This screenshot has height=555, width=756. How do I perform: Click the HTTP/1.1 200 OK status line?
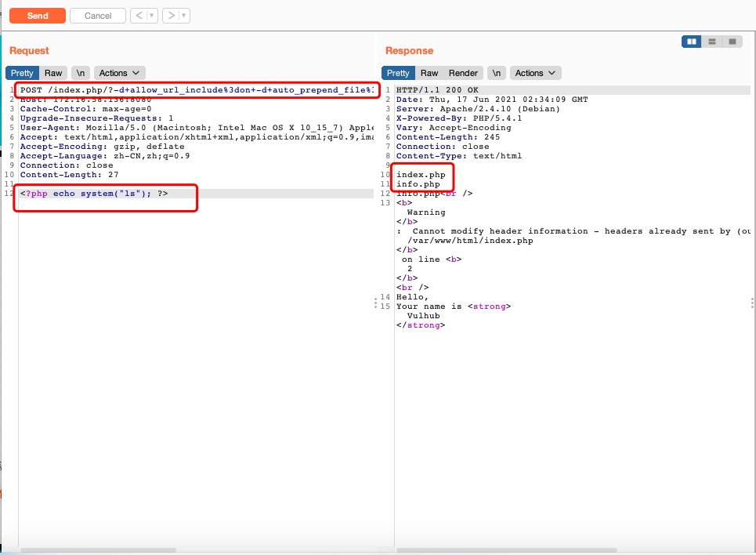pyautogui.click(x=437, y=90)
